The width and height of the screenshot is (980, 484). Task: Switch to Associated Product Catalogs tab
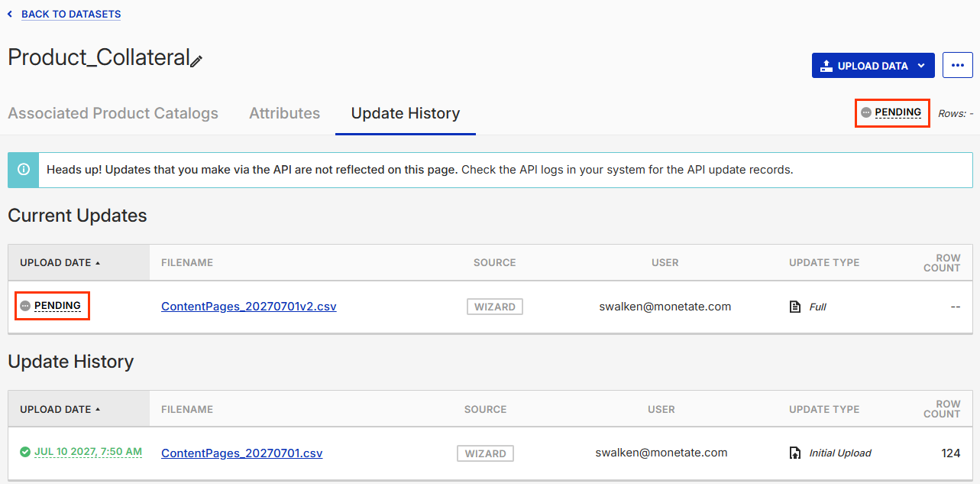point(113,113)
